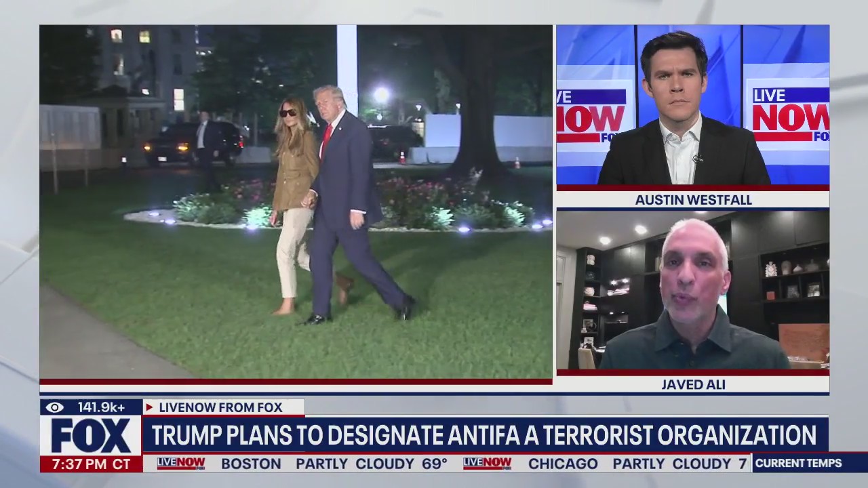Toggle the Javed Ali name banner
This screenshot has height=488, width=868.
[693, 384]
